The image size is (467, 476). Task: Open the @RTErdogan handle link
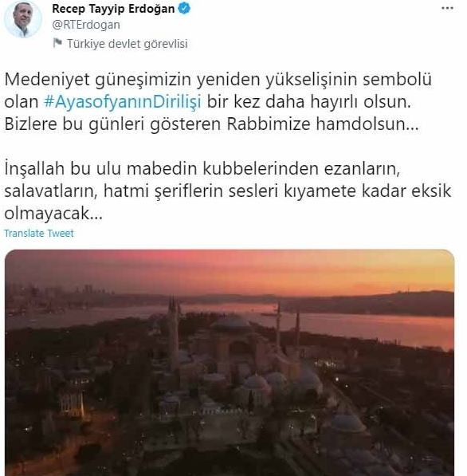[x=86, y=25]
